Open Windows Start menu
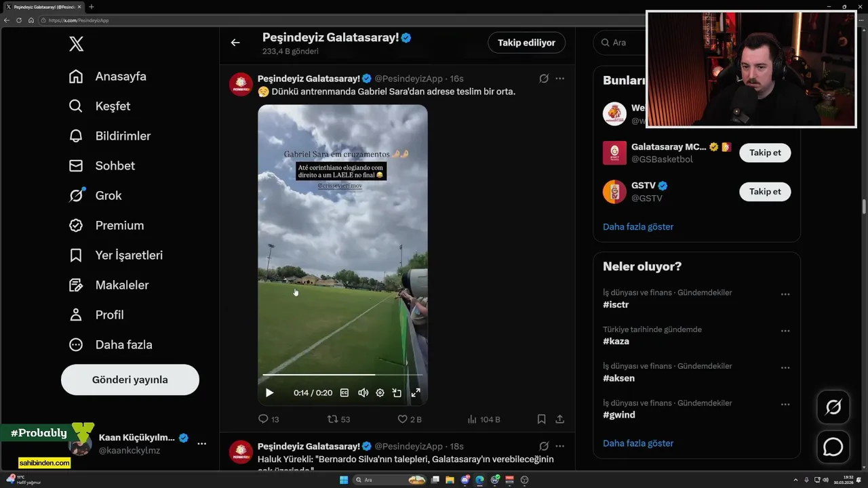 tap(344, 480)
